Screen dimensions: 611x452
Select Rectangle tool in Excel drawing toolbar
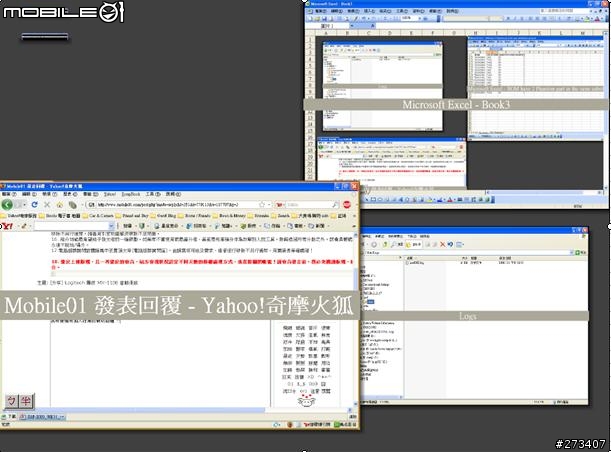[373, 200]
